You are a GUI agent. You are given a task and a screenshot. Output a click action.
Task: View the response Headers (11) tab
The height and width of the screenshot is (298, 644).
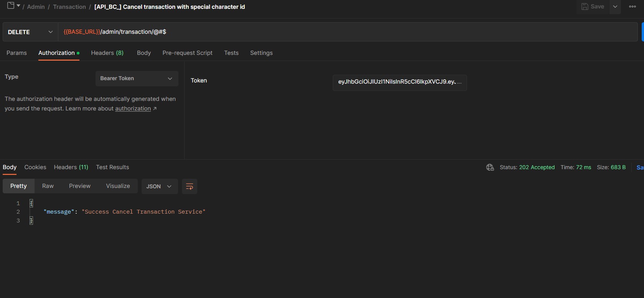coord(71,167)
